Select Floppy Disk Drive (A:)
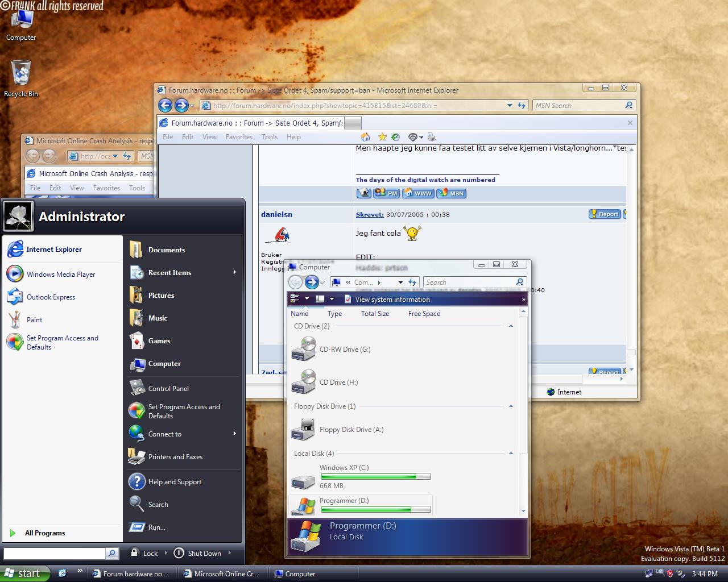The image size is (728, 582). pos(337,429)
